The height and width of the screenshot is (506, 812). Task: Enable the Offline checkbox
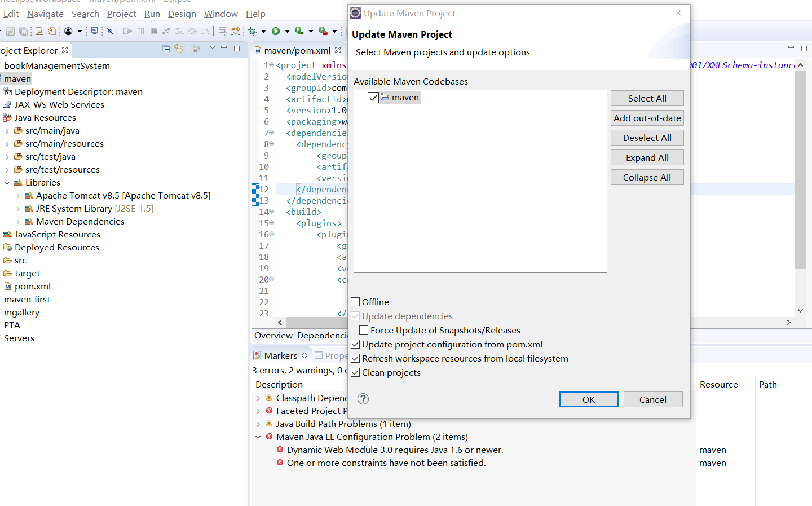[355, 302]
